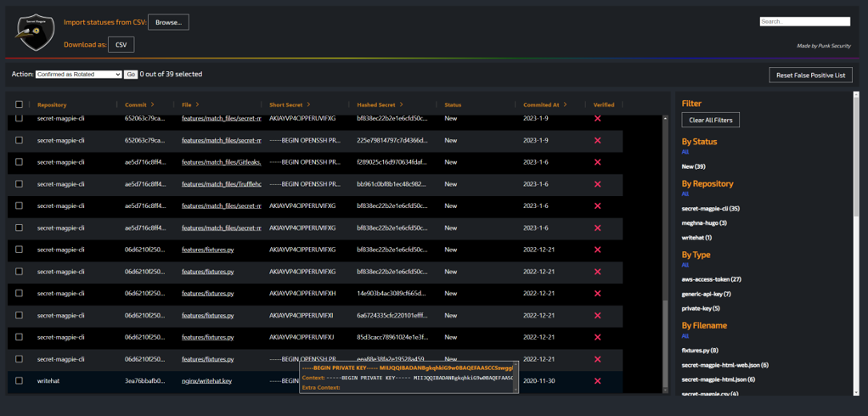Click the Secret Magpie shield logo
Screen dimensions: 868x416
coord(34,32)
